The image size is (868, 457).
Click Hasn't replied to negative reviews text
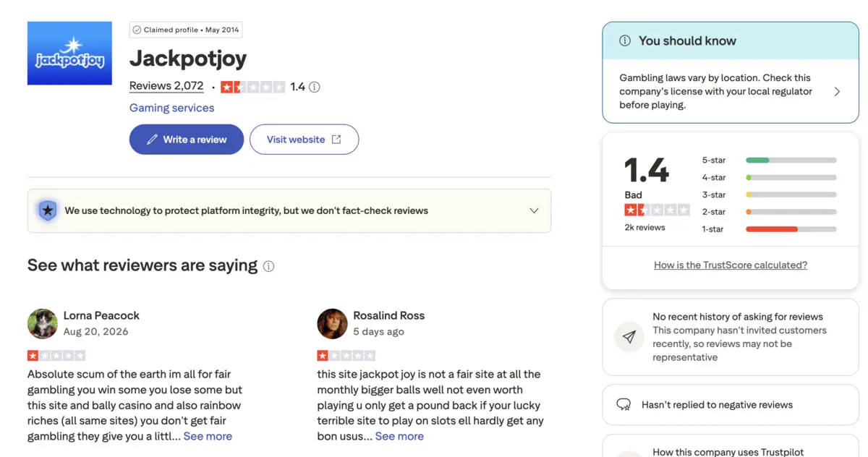click(x=717, y=405)
